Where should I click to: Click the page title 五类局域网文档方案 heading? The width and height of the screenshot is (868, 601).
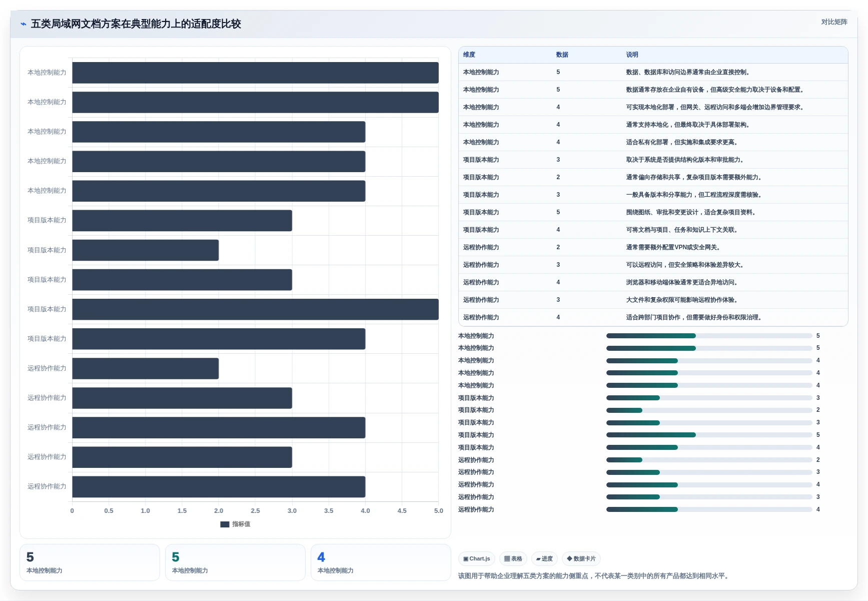tap(136, 24)
